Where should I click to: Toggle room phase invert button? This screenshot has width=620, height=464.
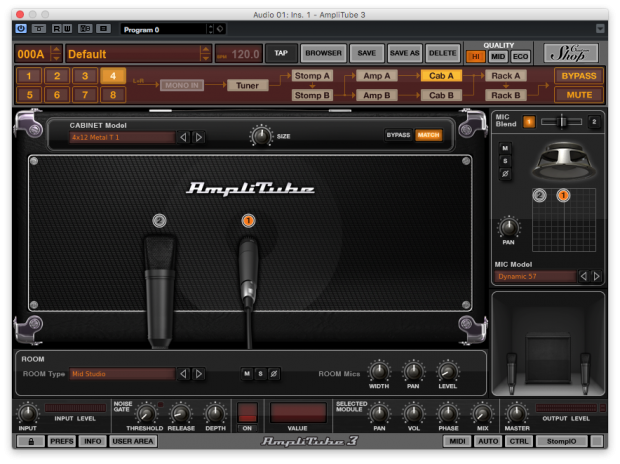[x=274, y=373]
